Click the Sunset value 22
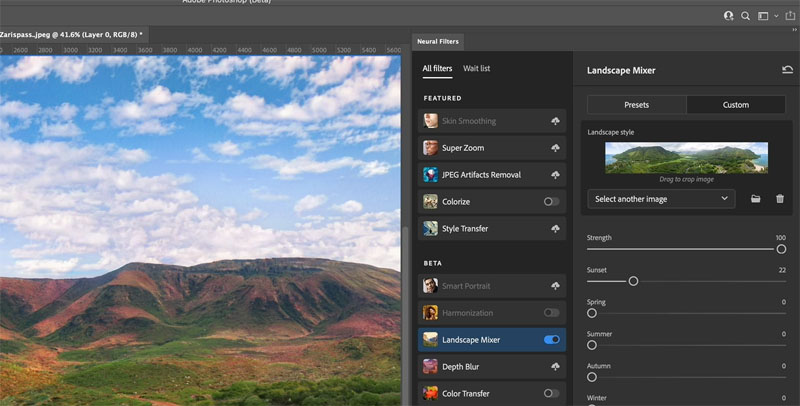The height and width of the screenshot is (406, 800). 782,270
